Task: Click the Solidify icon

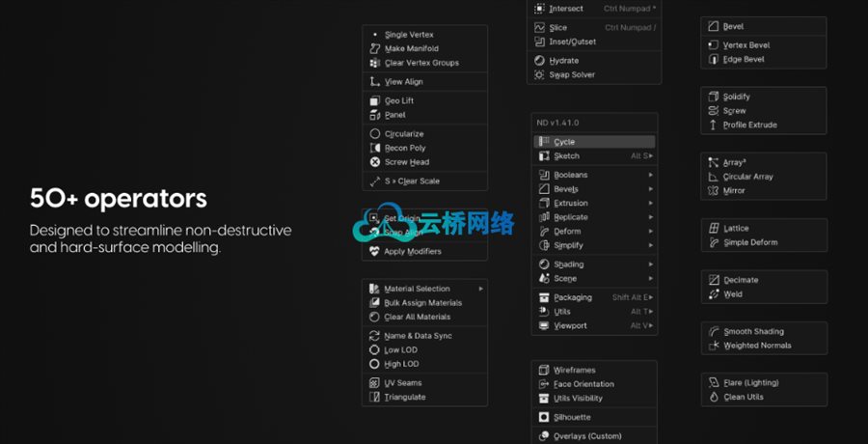Action: click(x=714, y=97)
